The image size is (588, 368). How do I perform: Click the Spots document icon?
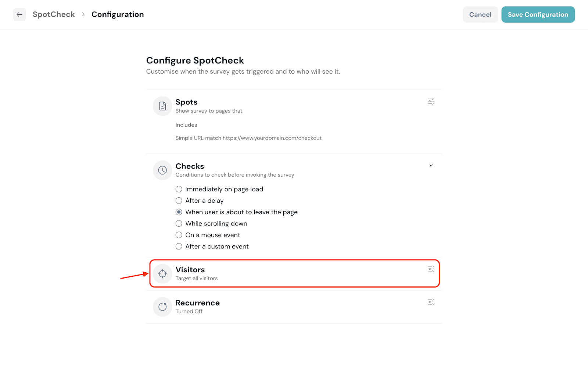162,106
